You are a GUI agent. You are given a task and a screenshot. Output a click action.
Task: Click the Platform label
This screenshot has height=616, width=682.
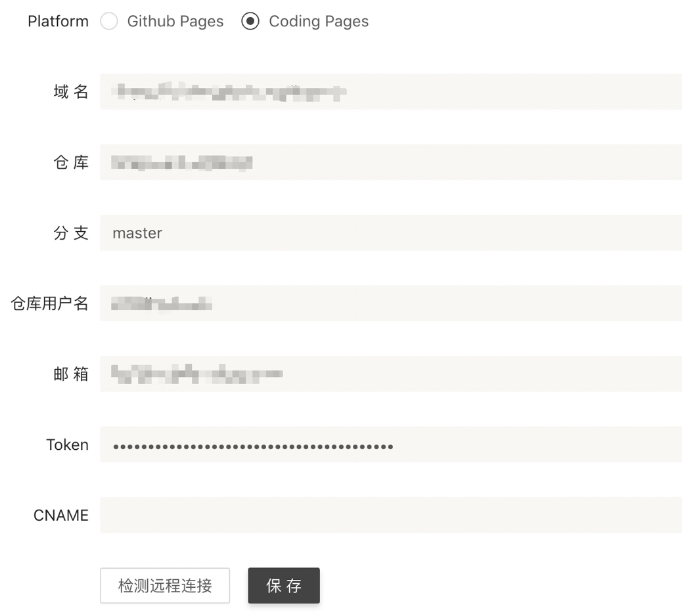pyautogui.click(x=58, y=21)
